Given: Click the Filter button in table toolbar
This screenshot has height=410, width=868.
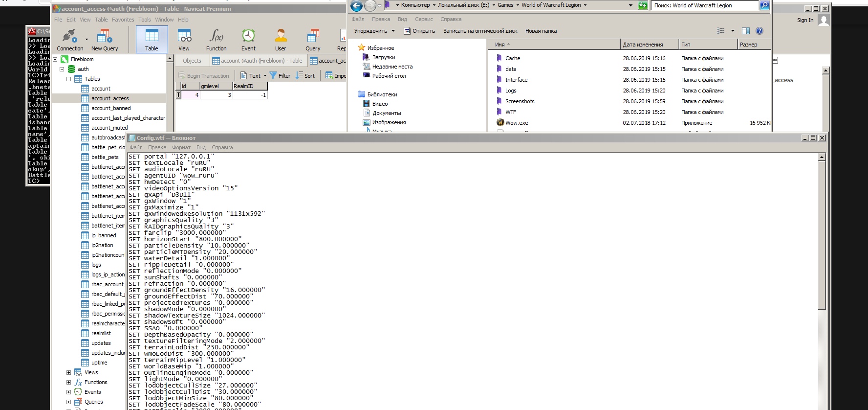Looking at the screenshot, I should pos(280,76).
